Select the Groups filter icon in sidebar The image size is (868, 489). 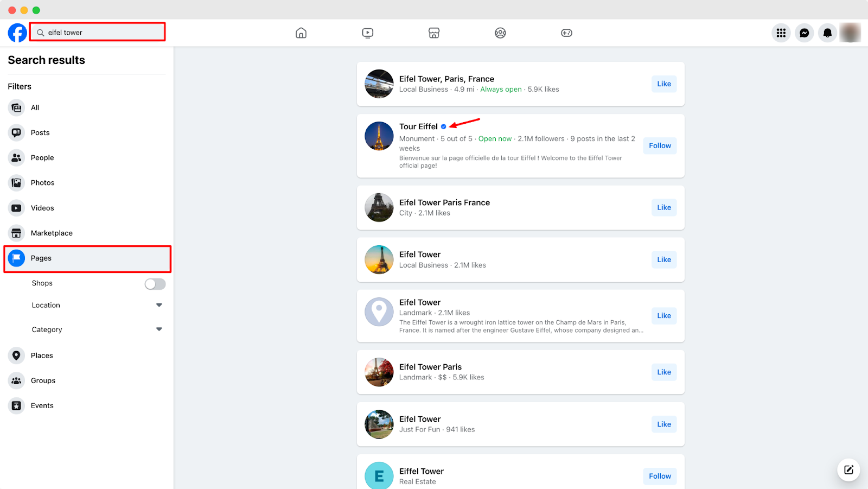(16, 380)
